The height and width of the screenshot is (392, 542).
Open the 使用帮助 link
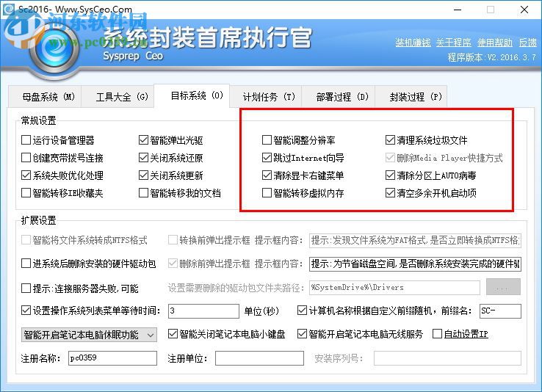495,43
